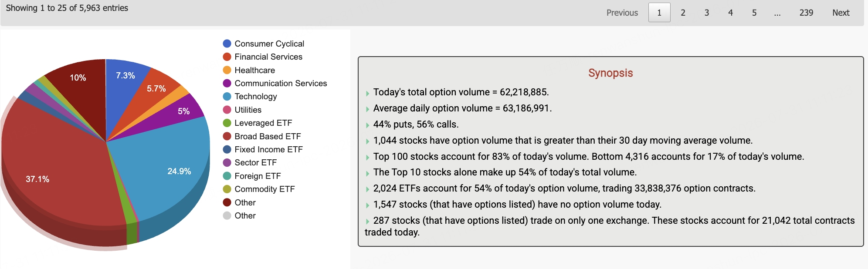Toggle Financial Services legend marker
Viewport: 868px width, 269px height.
227,57
